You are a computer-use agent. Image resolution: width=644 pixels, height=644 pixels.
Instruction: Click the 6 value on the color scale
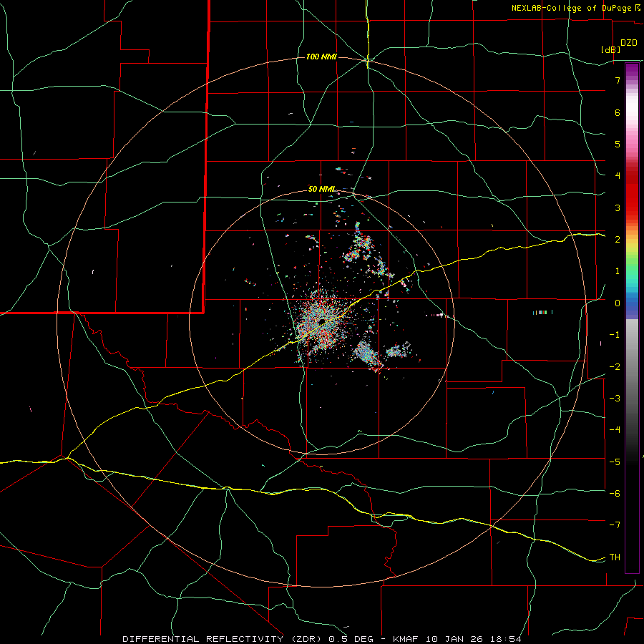click(x=618, y=112)
